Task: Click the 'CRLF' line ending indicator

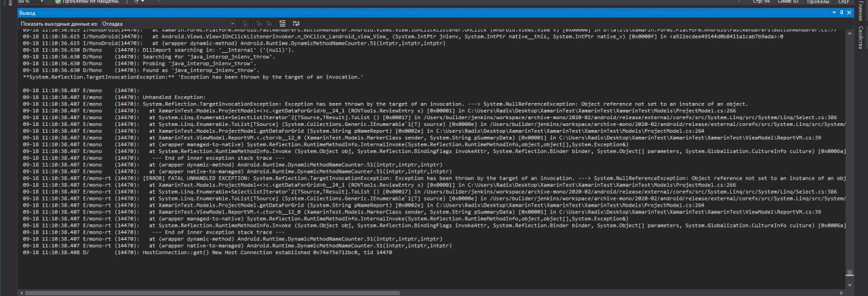Action: pos(843,2)
